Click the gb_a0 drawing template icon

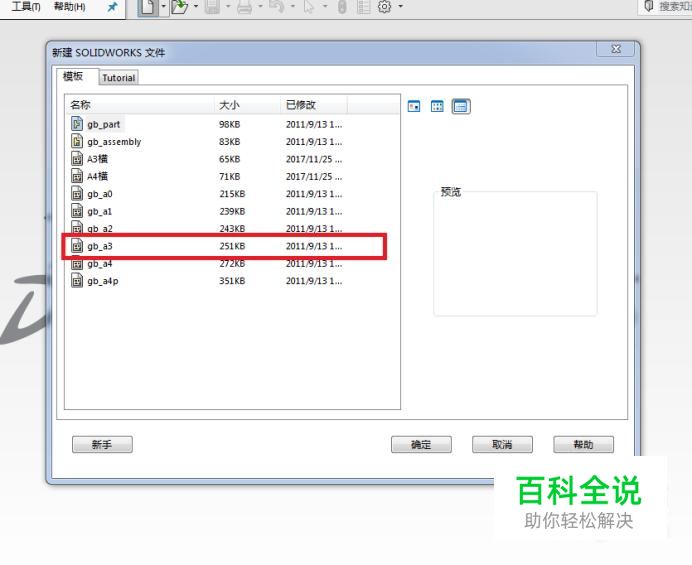click(x=77, y=193)
